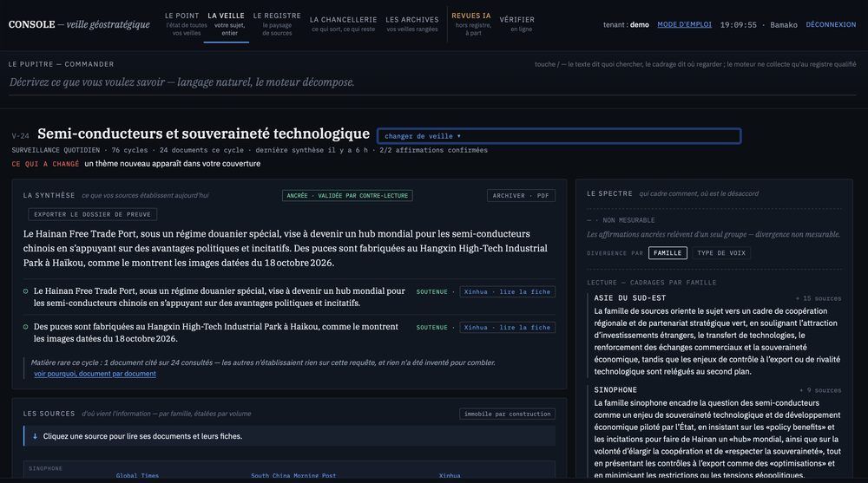
Task: Click ARCHIVER · PDF button
Action: [x=520, y=196]
